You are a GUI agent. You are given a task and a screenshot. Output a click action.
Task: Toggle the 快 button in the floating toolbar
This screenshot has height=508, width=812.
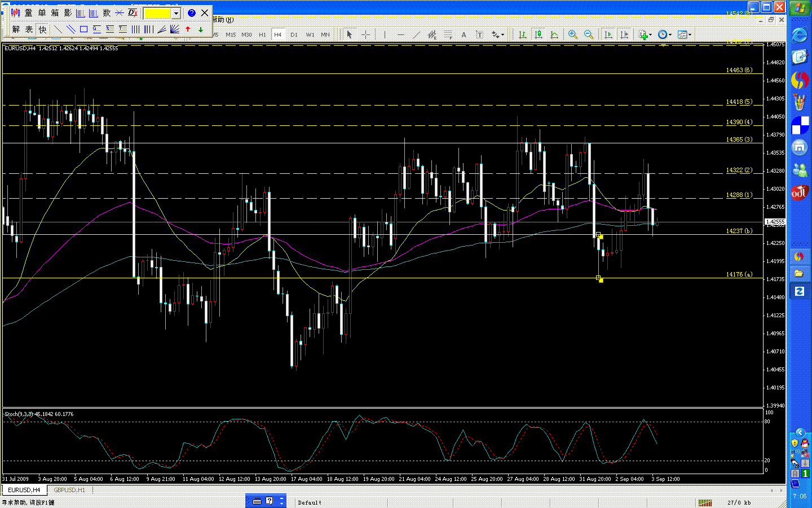pos(42,29)
